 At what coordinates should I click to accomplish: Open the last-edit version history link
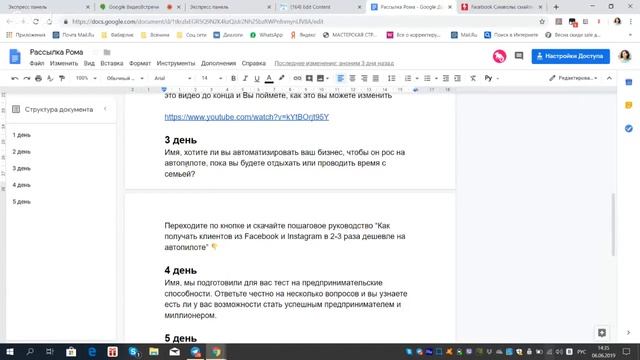coord(334,63)
